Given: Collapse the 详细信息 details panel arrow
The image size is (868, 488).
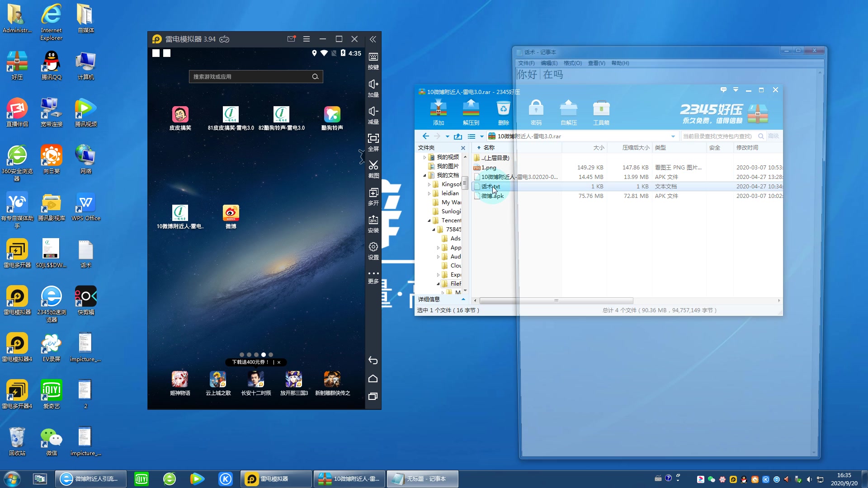Looking at the screenshot, I should click(x=463, y=299).
